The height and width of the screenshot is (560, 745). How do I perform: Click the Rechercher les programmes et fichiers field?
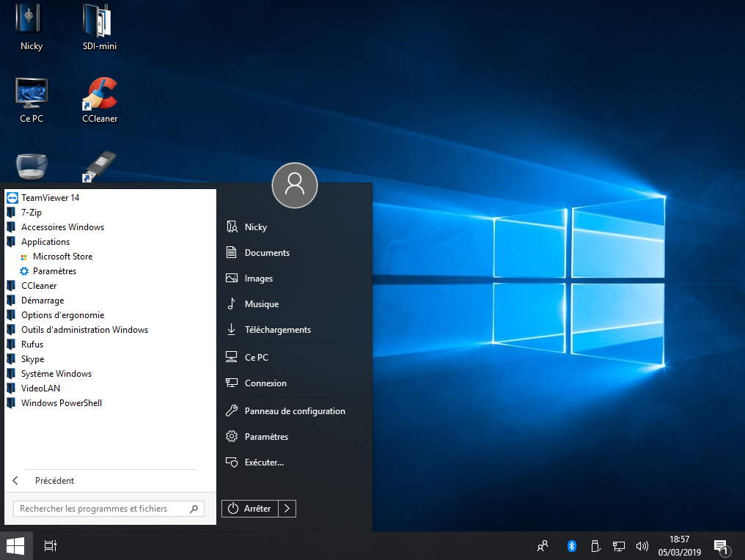(x=109, y=509)
